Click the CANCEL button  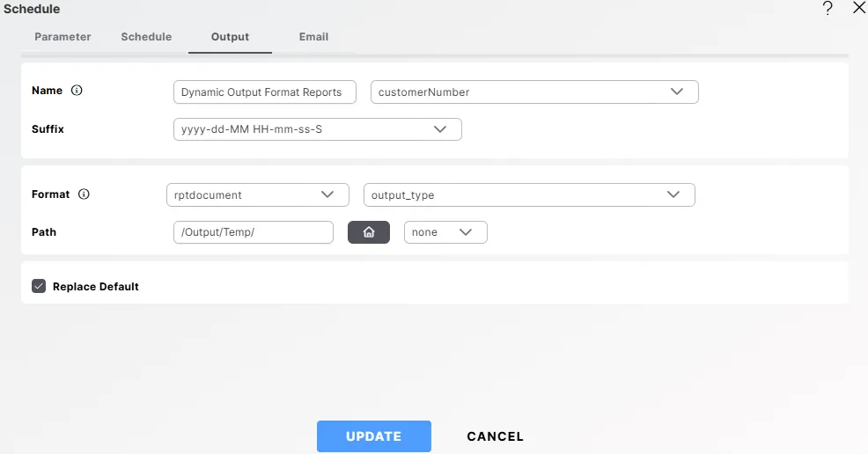point(495,436)
